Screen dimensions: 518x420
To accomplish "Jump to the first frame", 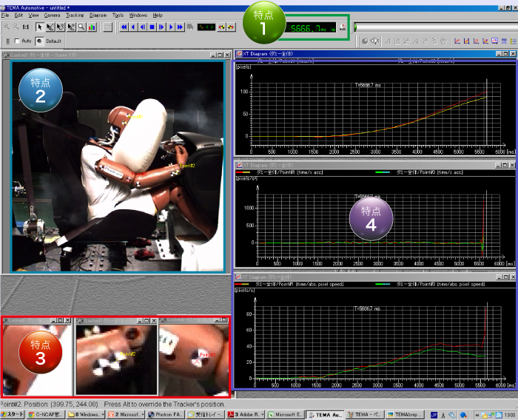I will click(124, 27).
